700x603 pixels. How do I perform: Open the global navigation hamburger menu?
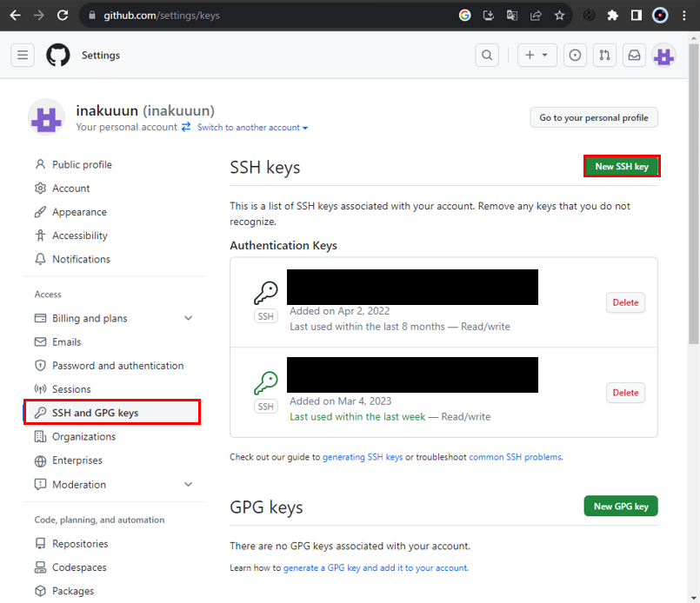click(x=23, y=55)
